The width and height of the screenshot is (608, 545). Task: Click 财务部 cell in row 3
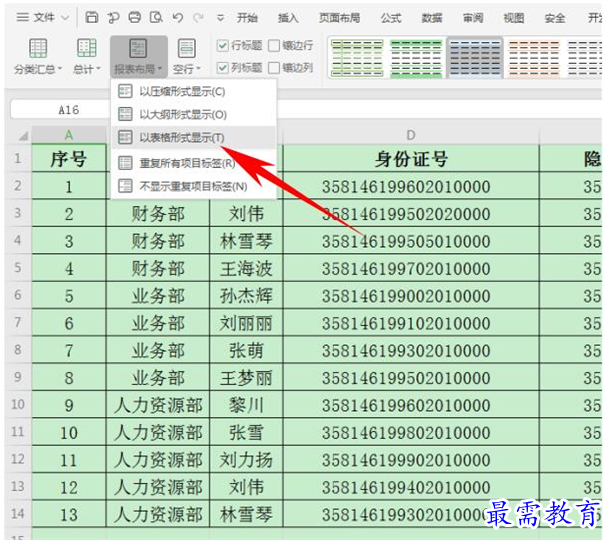(158, 213)
